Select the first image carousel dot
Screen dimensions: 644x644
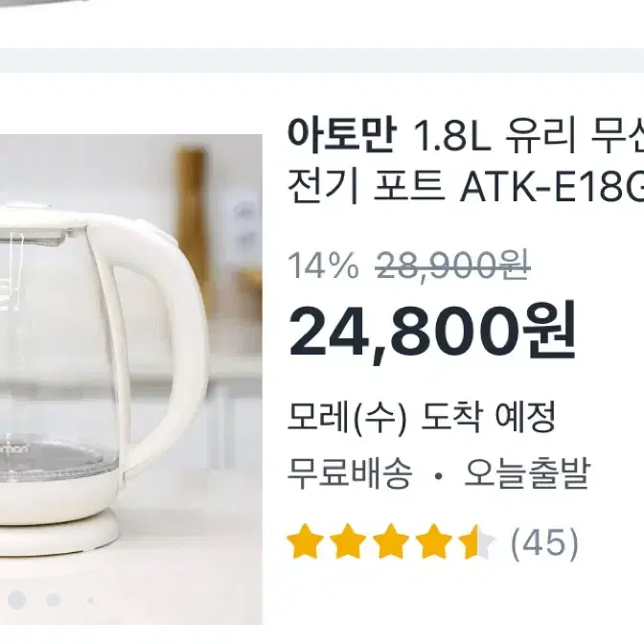pyautogui.click(x=16, y=600)
